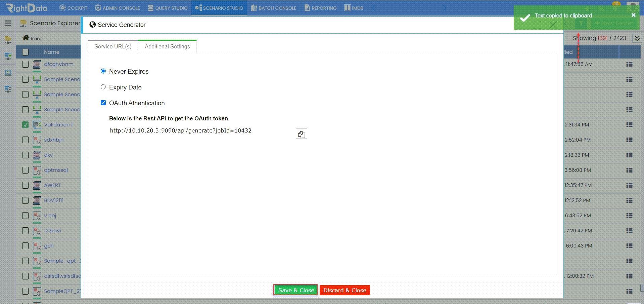Copy the OAuth token API URL
The height and width of the screenshot is (304, 644).
(x=301, y=134)
